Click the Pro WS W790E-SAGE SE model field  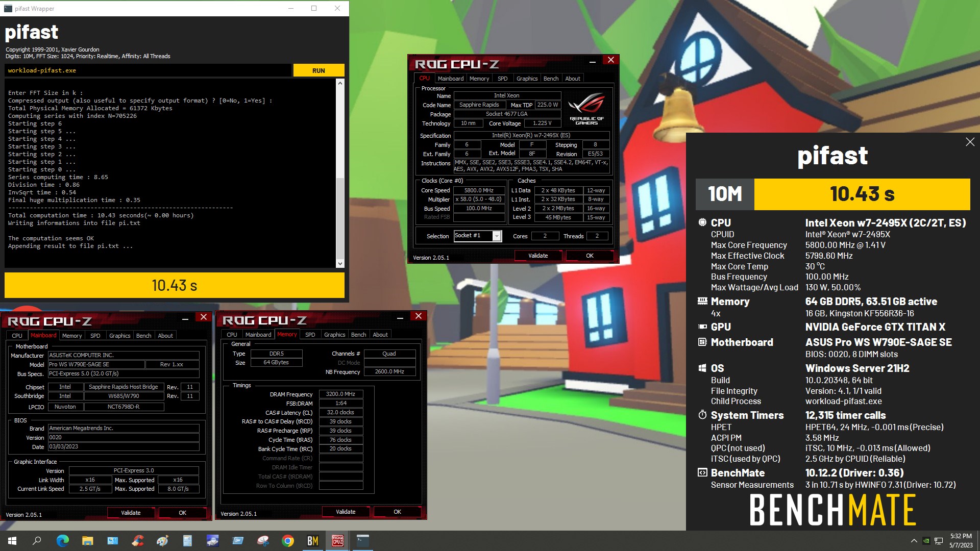click(x=96, y=364)
